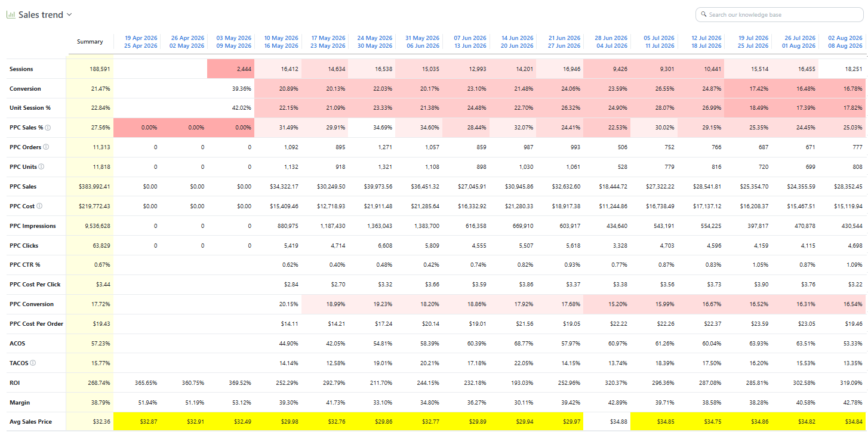Click the info icon next to PPC Sales %
Image resolution: width=868 pixels, height=432 pixels.
(x=48, y=128)
